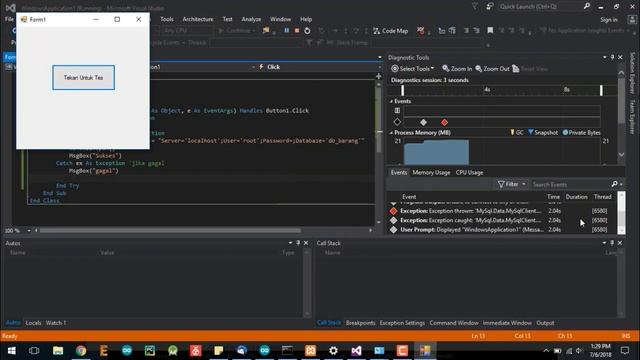This screenshot has width=640, height=360.
Task: Open the editor zoom level dropdown
Action: (29, 231)
